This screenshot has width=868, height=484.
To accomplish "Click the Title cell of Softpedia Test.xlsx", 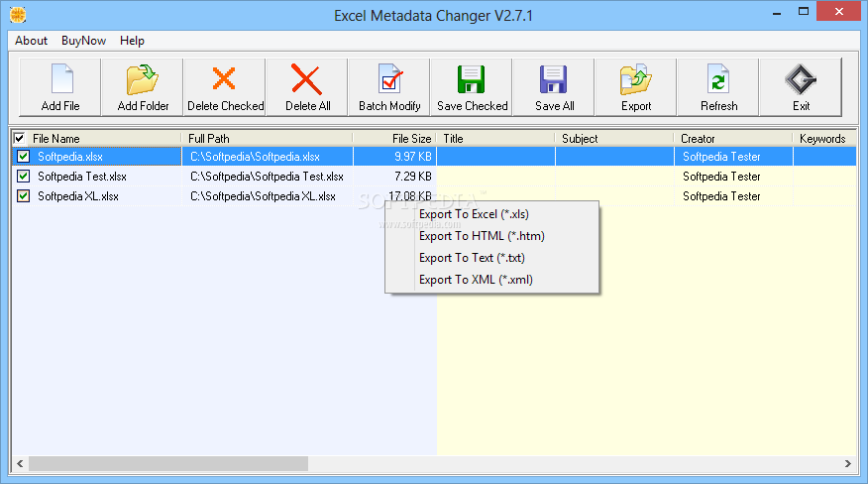I will [496, 177].
